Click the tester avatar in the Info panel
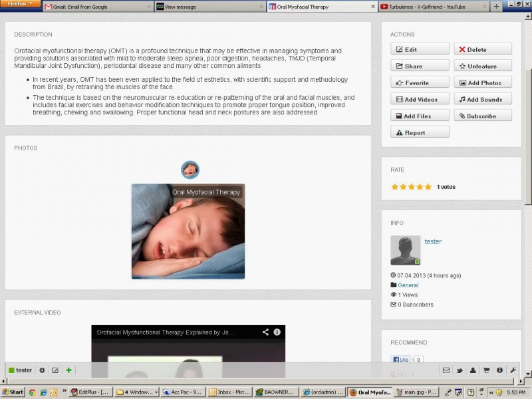 [x=406, y=251]
